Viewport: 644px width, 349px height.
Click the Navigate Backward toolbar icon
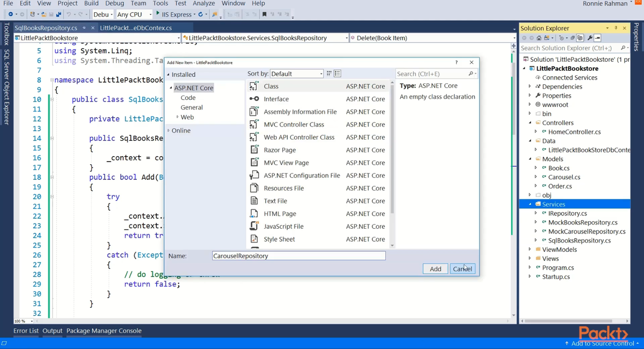click(11, 14)
